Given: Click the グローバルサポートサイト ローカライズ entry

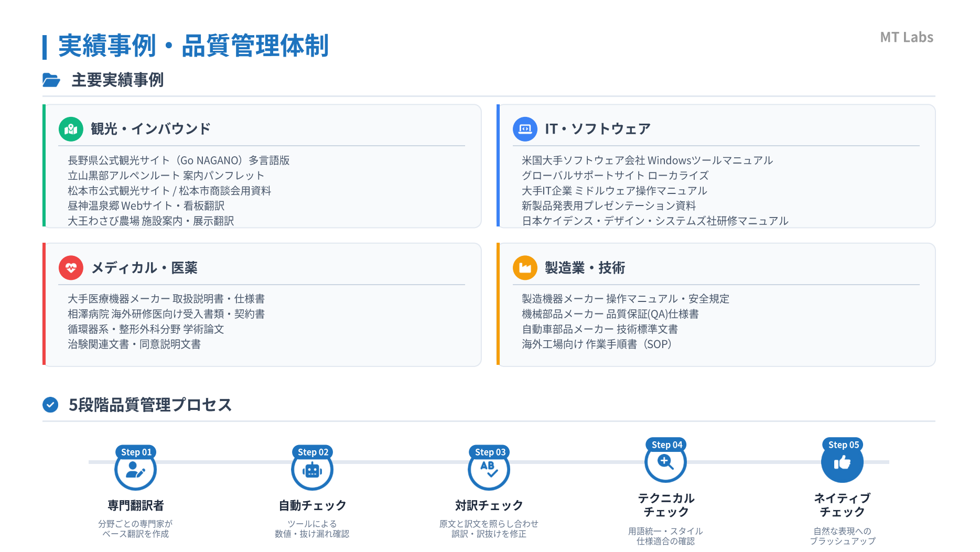Looking at the screenshot, I should pos(615,176).
